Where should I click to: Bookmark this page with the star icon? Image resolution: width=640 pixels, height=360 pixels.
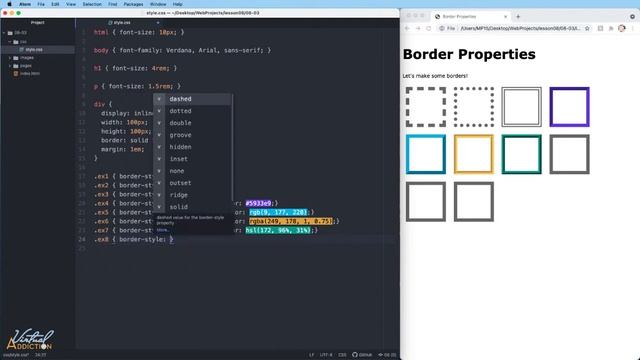tap(587, 29)
